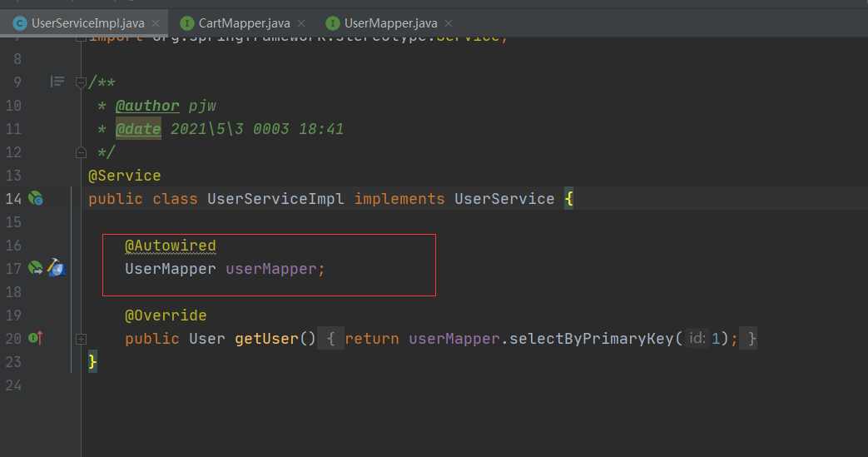
Task: Collapse the Javadoc end marker at line 12
Action: [81, 152]
